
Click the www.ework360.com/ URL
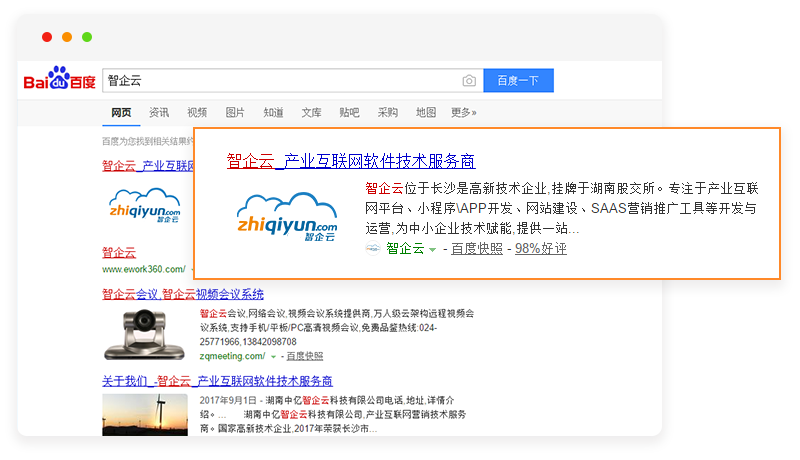click(144, 269)
